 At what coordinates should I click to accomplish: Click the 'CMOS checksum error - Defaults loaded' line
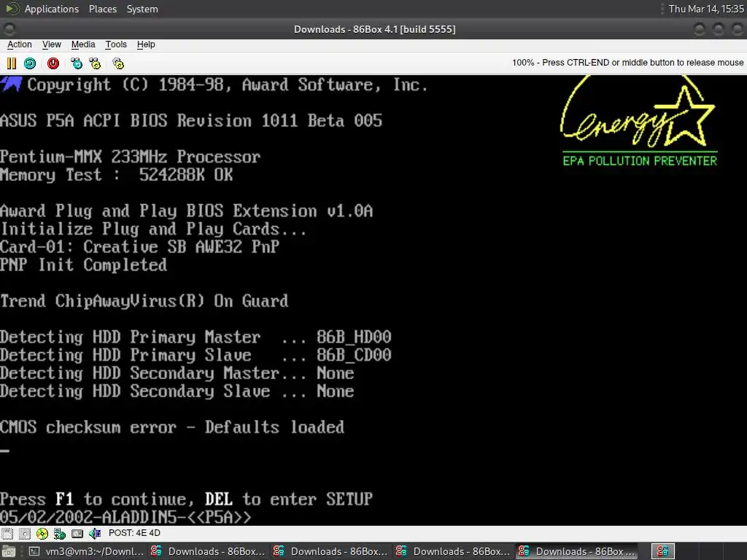[x=172, y=427]
